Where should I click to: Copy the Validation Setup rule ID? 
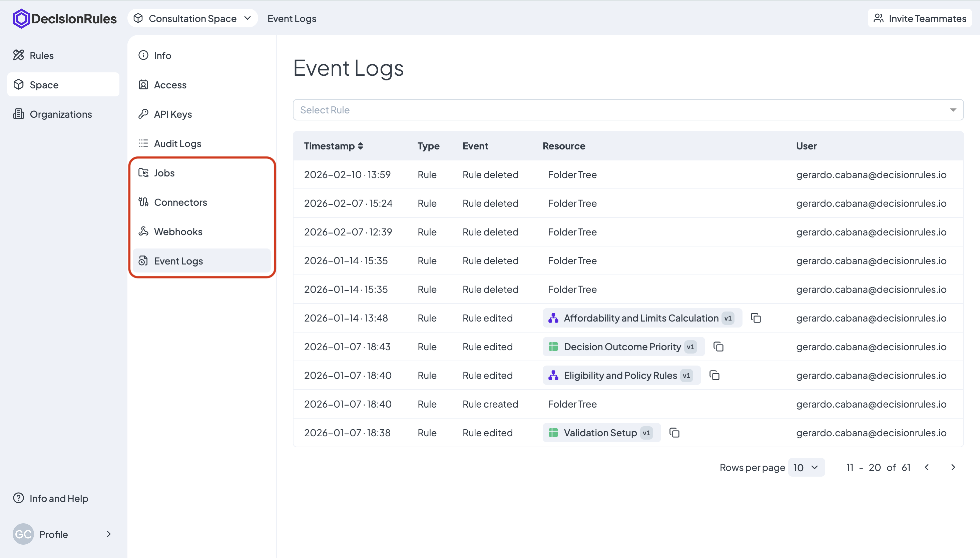[674, 433]
